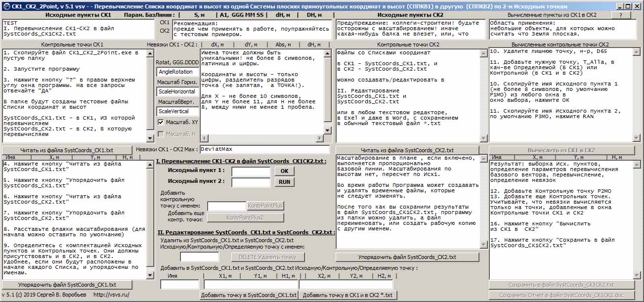Click the "?" help button
Viewport: 644px width, 302px height.
(x=620, y=15)
